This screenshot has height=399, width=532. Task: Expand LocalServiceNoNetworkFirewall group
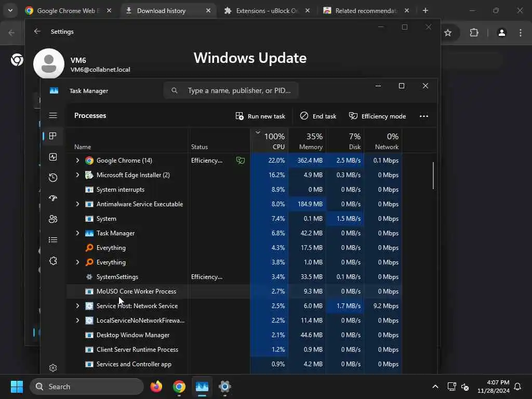click(77, 321)
